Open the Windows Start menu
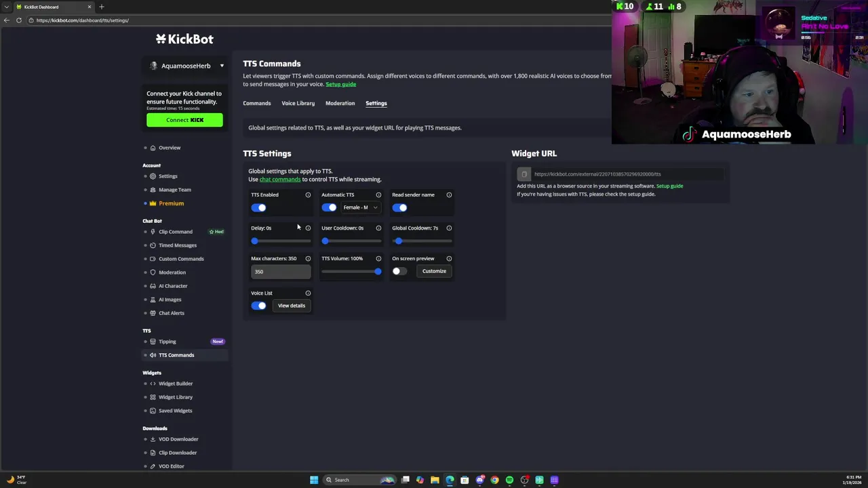Image resolution: width=868 pixels, height=488 pixels. click(314, 480)
